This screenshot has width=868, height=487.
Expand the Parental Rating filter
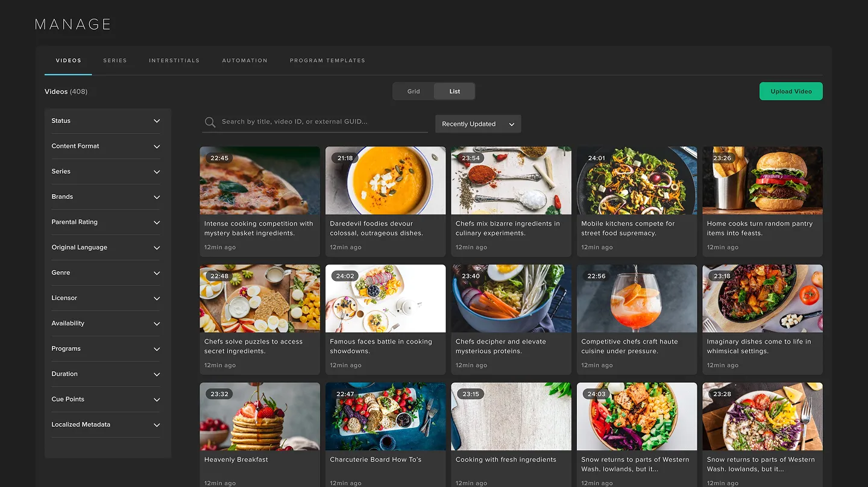pyautogui.click(x=106, y=222)
